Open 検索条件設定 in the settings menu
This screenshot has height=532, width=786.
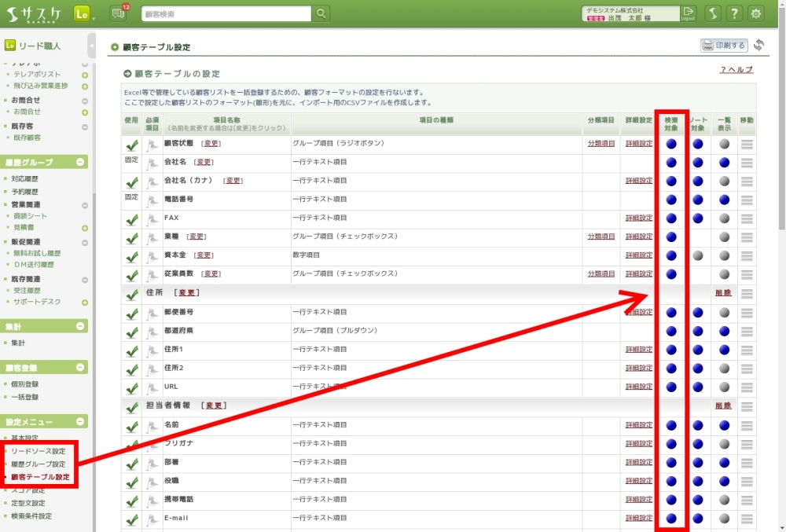31,516
